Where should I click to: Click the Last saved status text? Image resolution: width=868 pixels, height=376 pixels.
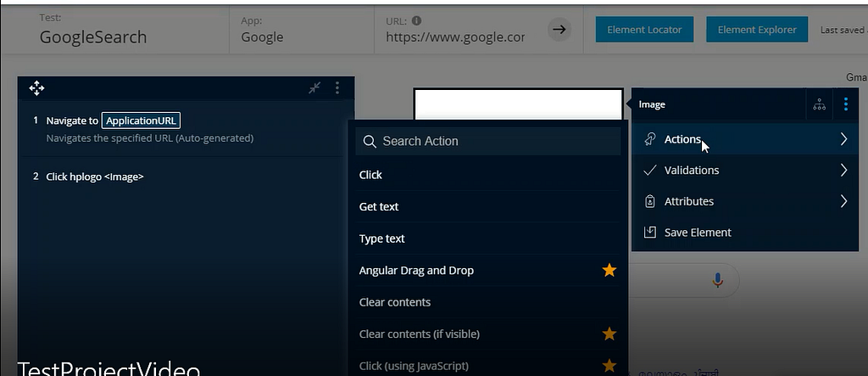[x=843, y=30]
